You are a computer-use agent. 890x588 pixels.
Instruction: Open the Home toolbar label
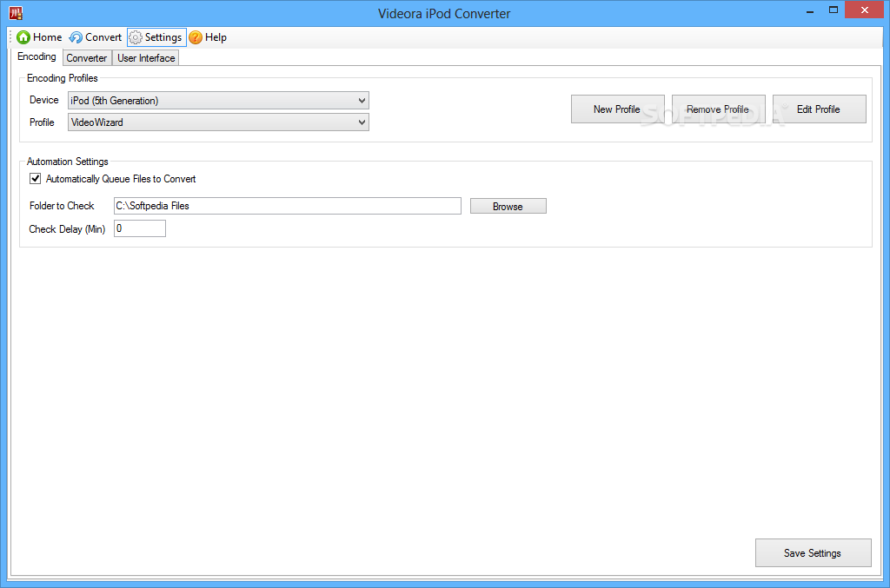click(47, 37)
